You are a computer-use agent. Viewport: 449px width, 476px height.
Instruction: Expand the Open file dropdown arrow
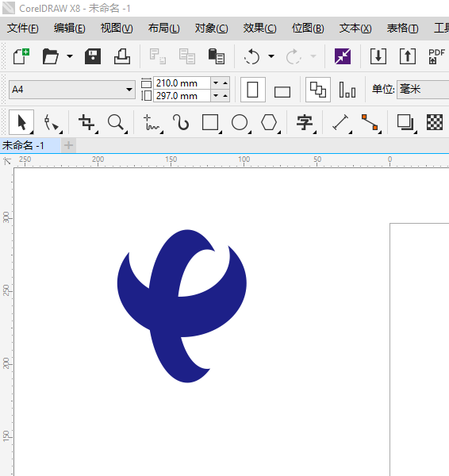(70, 56)
